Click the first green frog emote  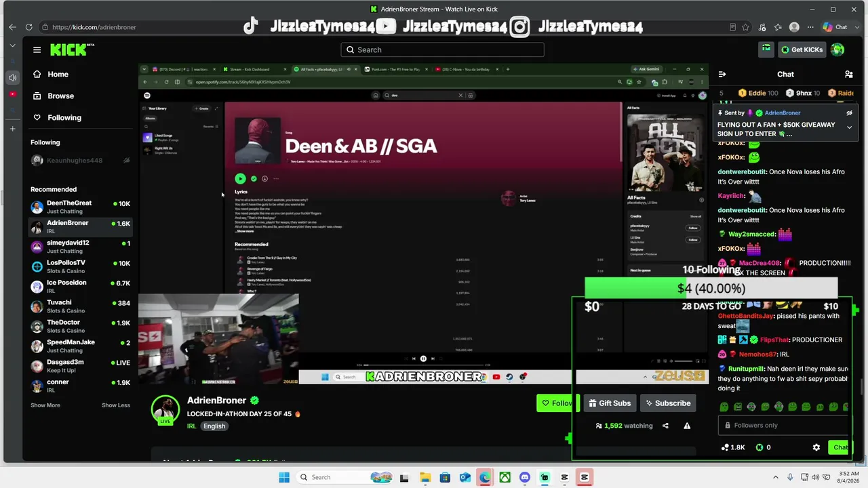click(724, 407)
